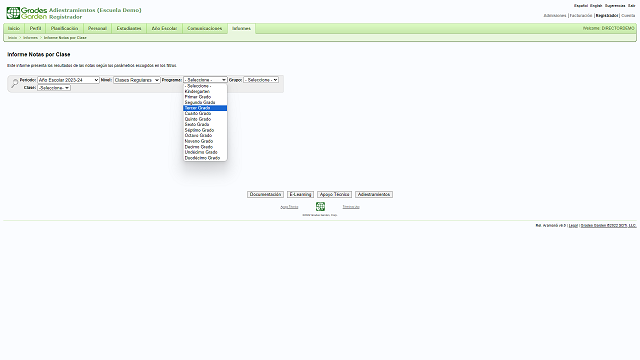The height and width of the screenshot is (360, 640).
Task: Select highlighted Tercer Grado option
Action: (x=205, y=108)
